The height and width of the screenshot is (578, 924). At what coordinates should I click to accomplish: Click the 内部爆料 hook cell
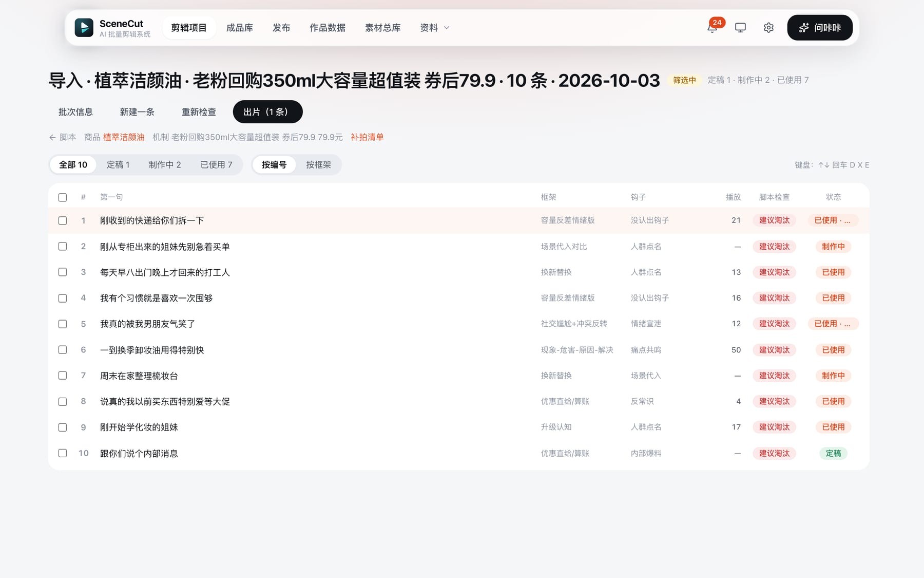pyautogui.click(x=646, y=453)
